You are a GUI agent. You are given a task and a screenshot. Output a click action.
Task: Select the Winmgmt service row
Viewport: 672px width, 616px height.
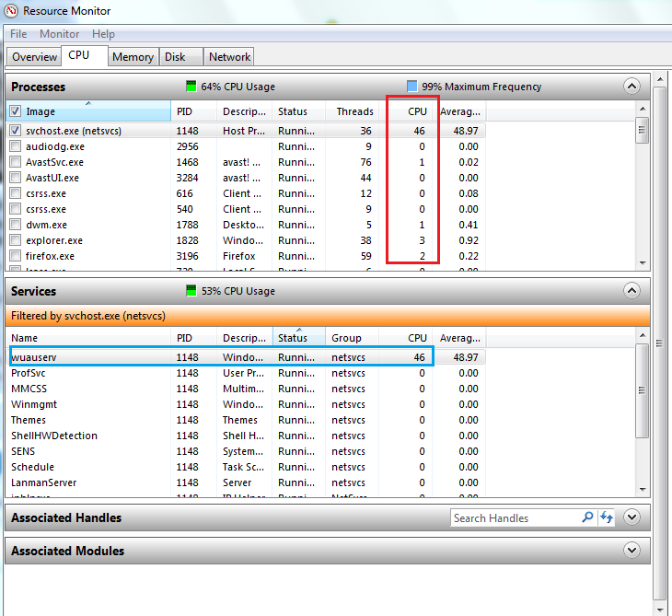tap(246, 404)
